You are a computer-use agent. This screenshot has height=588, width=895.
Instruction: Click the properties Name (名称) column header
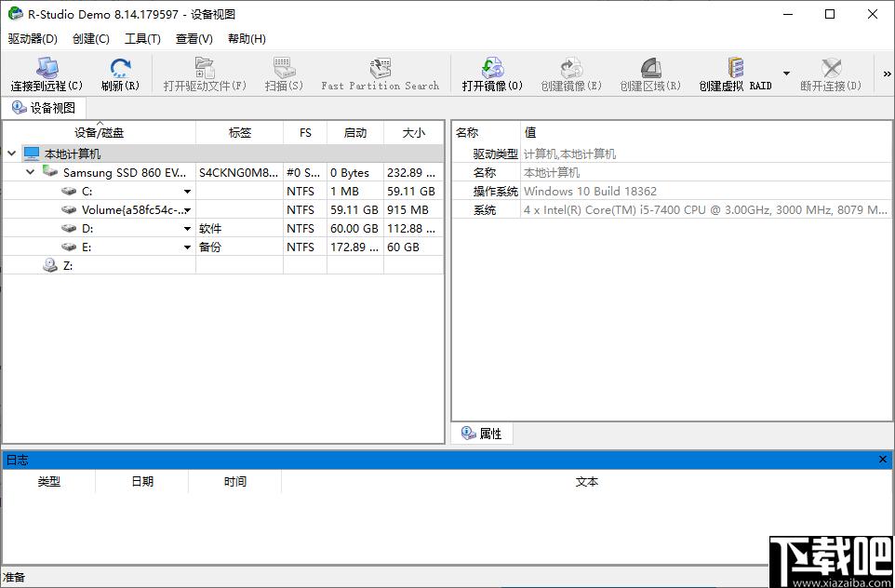click(487, 132)
